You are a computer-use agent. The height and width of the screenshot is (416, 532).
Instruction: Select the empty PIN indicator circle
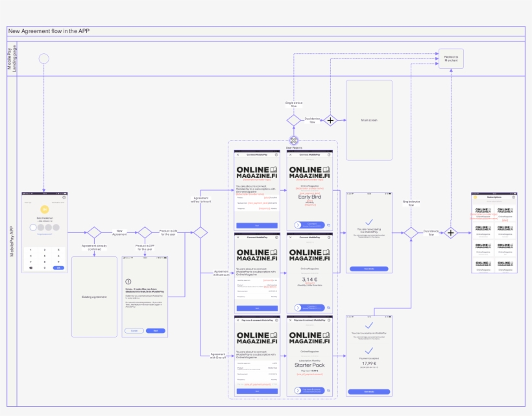coord(33,226)
